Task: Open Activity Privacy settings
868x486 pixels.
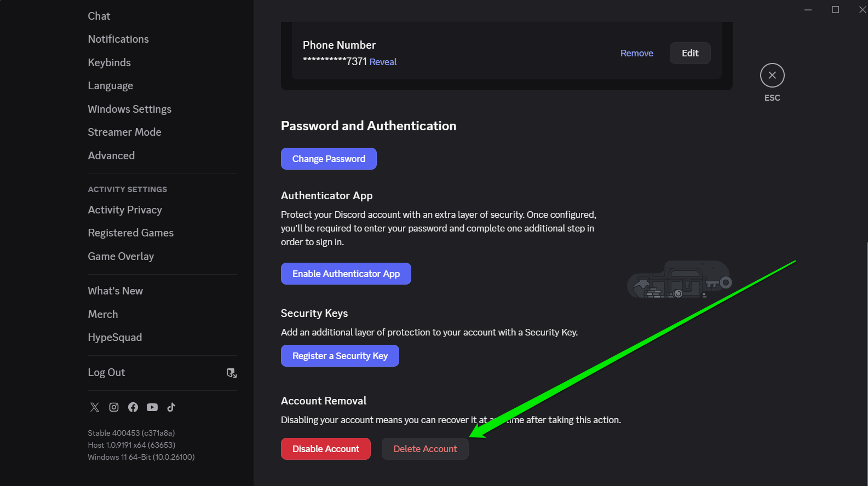Action: coord(125,210)
